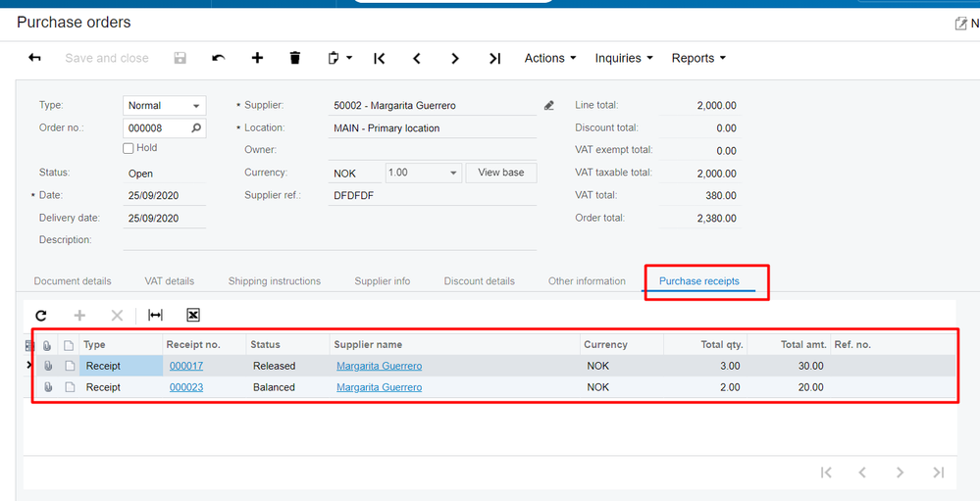Switch to the VAT details tab

coord(170,281)
